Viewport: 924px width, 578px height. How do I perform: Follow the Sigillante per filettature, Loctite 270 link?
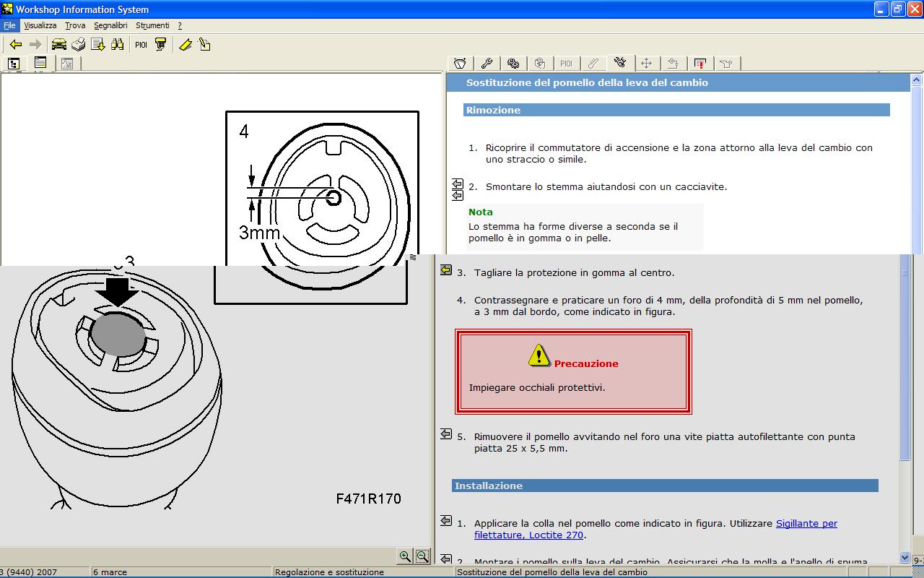coord(655,529)
